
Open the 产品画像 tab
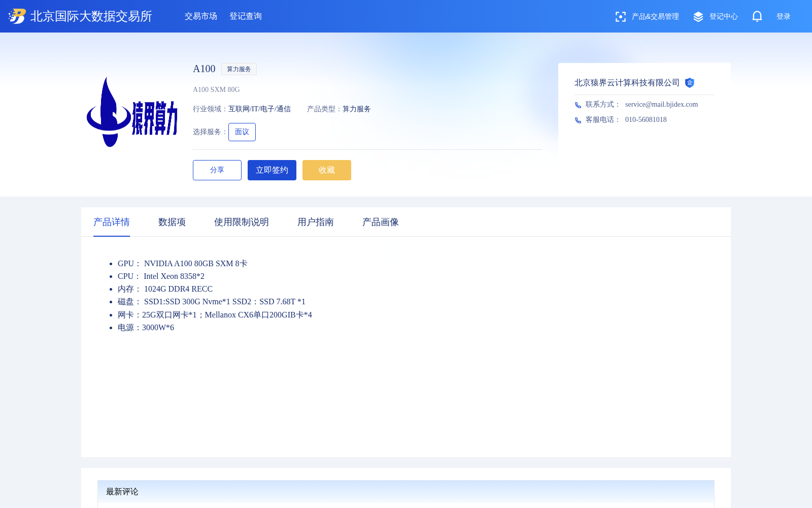pos(381,222)
